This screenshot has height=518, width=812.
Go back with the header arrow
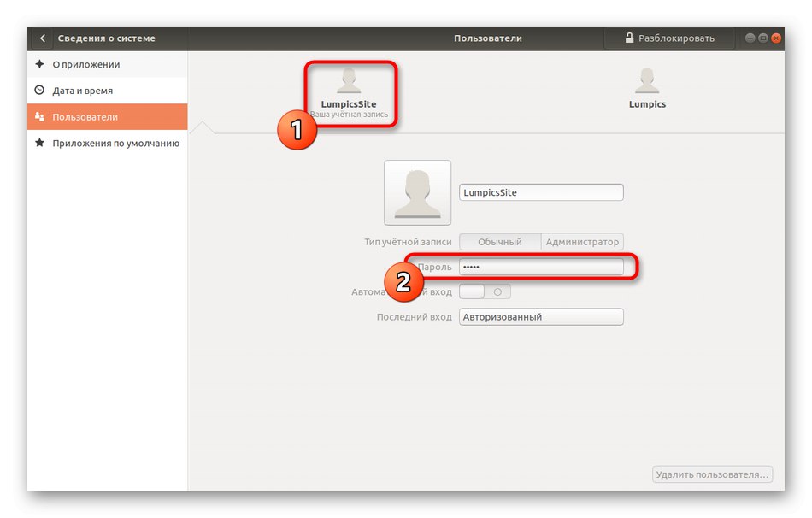(x=43, y=38)
